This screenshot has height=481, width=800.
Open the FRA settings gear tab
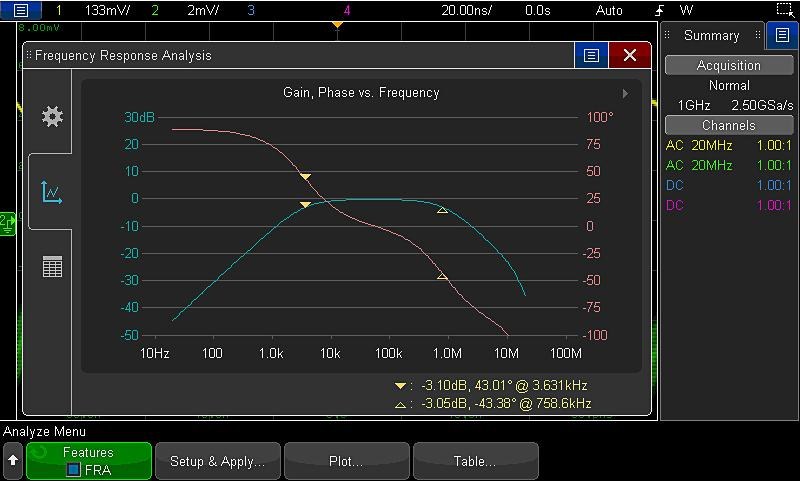point(52,116)
